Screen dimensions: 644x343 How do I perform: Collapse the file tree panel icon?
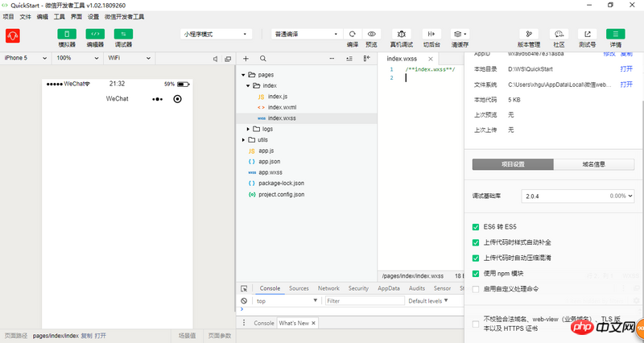point(367,58)
